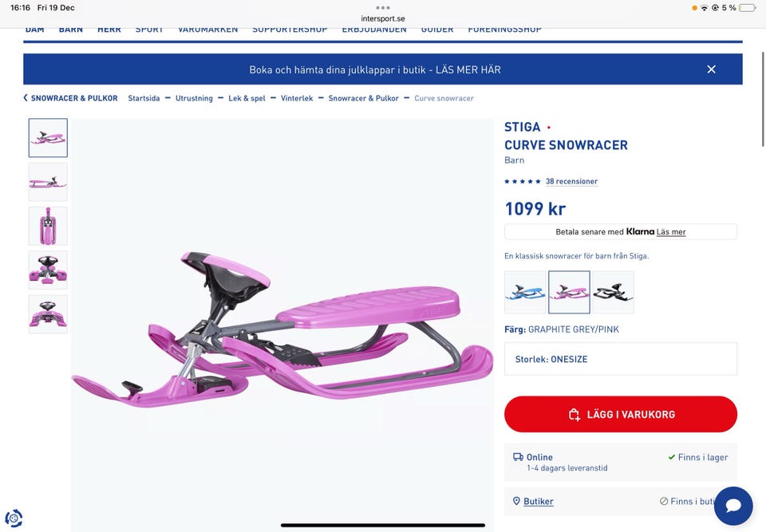This screenshot has height=532, width=766.
Task: Show the top-down view thumbnail
Action: coord(48,226)
